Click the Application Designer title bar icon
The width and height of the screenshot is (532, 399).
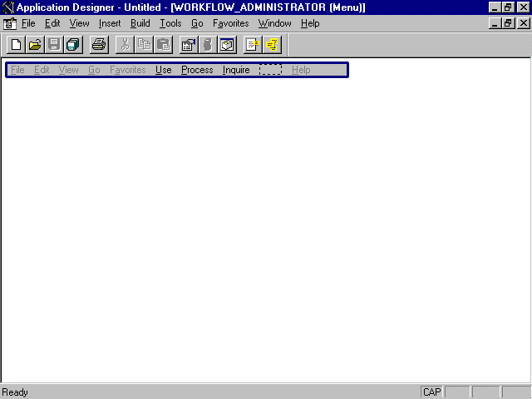point(8,7)
